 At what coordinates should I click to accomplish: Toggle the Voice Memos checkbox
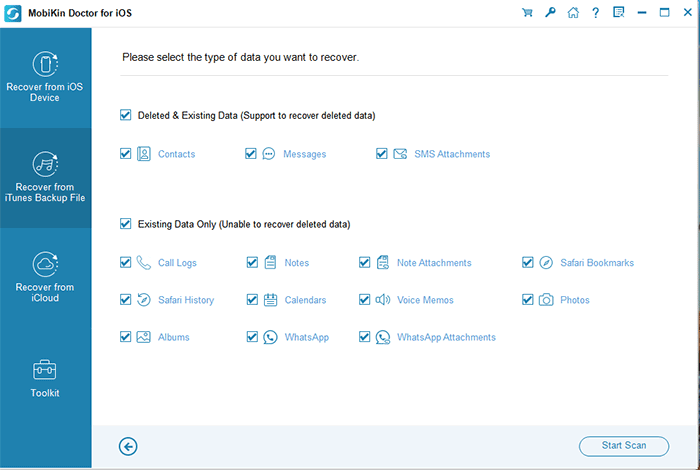[365, 299]
